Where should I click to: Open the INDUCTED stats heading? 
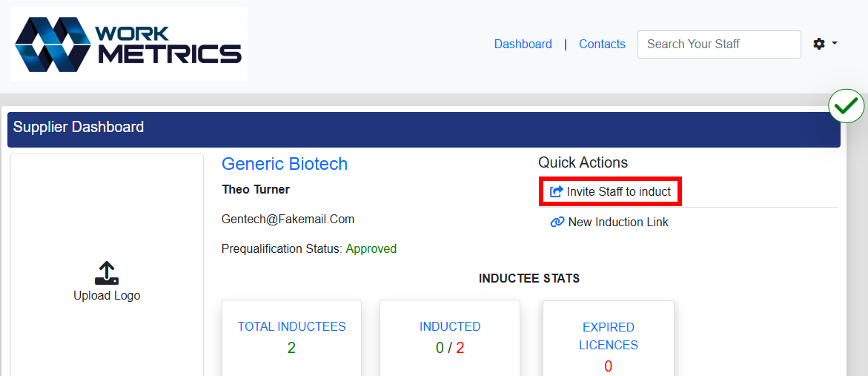pyautogui.click(x=450, y=326)
